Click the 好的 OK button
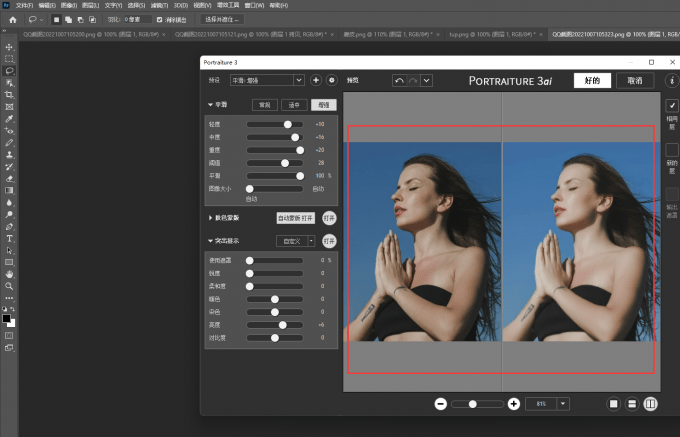The image size is (680, 437). (591, 80)
